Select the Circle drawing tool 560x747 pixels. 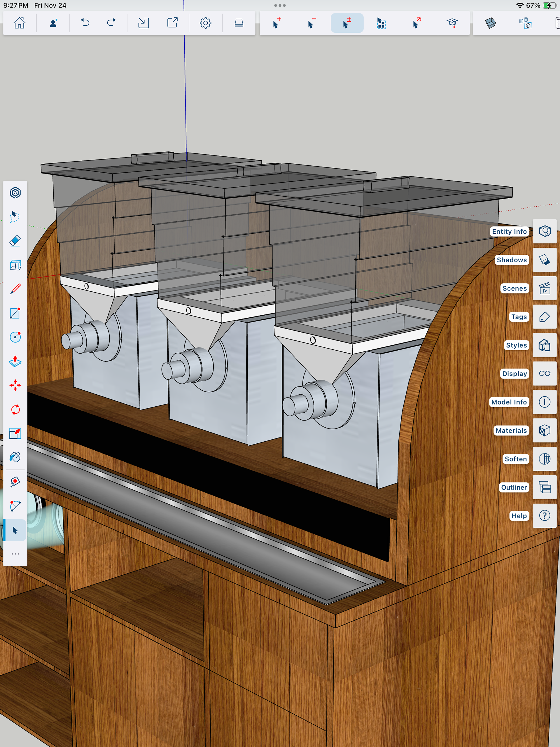coord(15,337)
